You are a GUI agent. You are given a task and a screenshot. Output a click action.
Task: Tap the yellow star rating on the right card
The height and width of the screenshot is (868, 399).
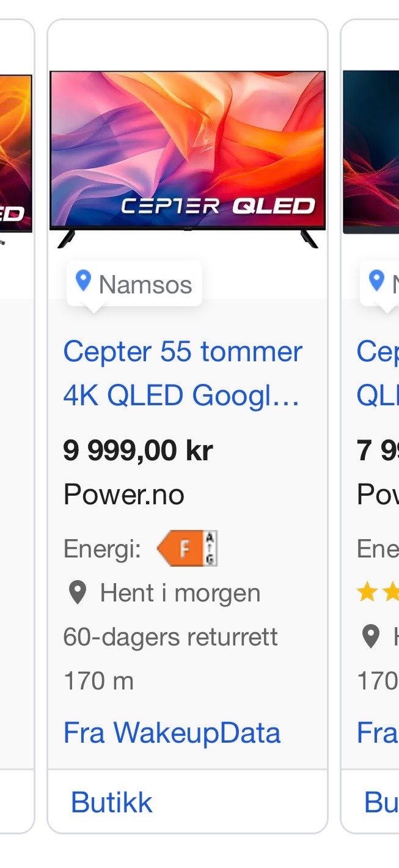pyautogui.click(x=378, y=592)
